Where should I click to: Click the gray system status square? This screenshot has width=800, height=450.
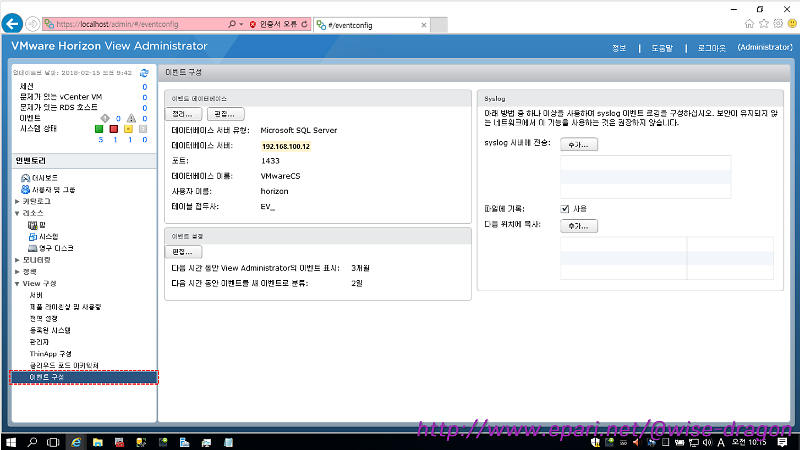pos(143,129)
